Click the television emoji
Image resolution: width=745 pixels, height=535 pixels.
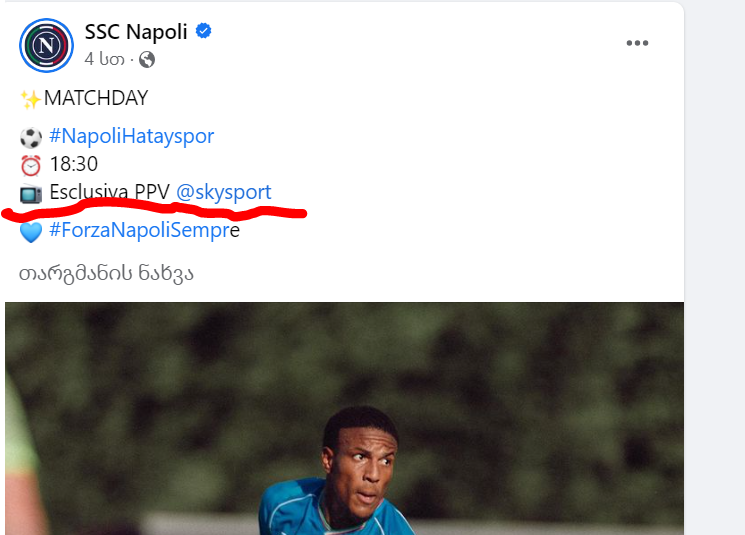[x=30, y=193]
